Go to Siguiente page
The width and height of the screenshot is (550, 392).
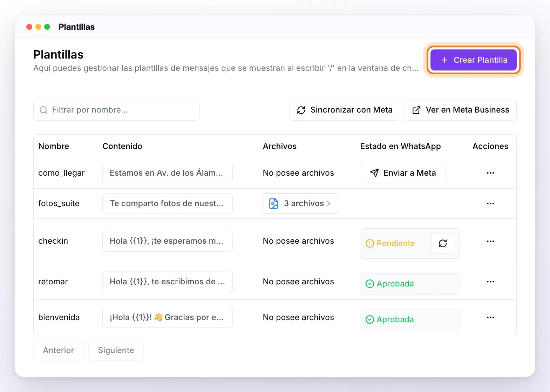[116, 350]
